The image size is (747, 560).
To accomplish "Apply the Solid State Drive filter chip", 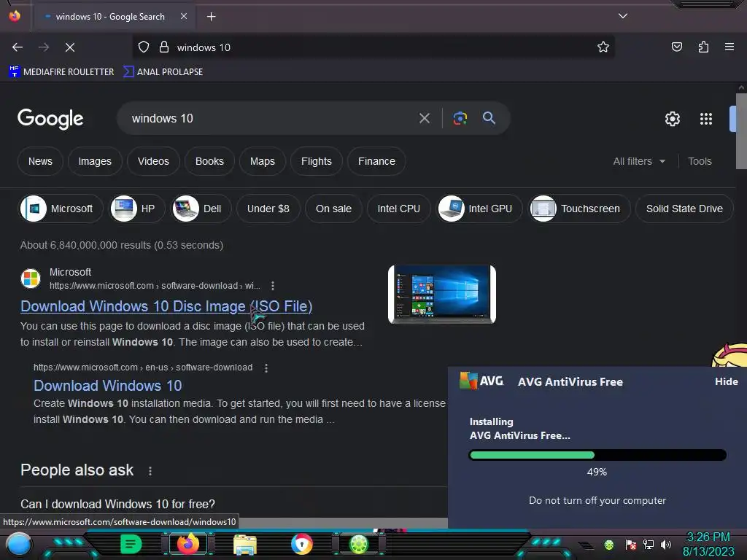I will tap(684, 209).
